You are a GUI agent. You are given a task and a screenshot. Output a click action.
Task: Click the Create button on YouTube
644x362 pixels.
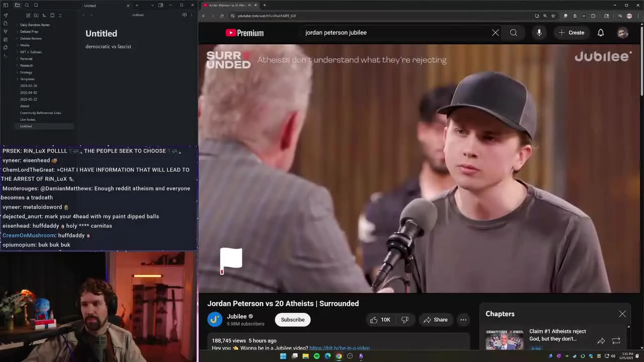point(571,33)
